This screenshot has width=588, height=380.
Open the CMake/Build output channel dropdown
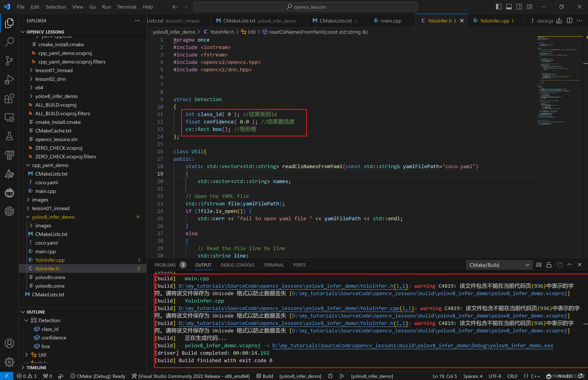coord(499,265)
